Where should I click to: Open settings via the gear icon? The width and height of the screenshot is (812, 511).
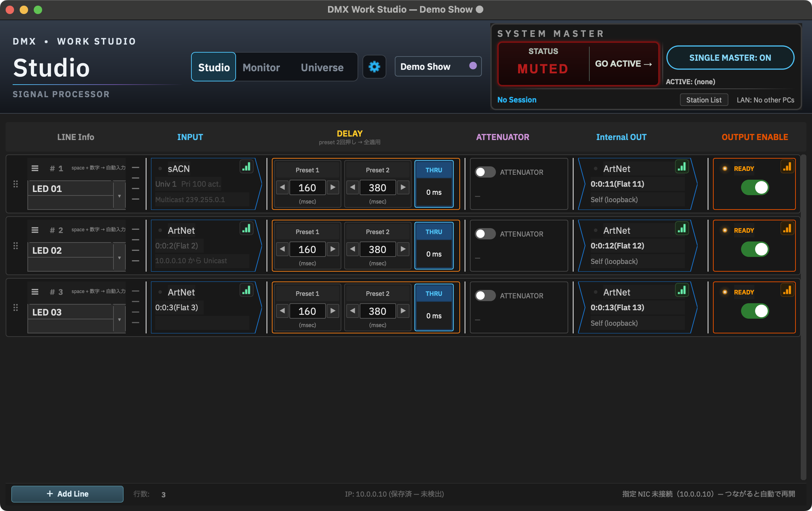tap(374, 67)
